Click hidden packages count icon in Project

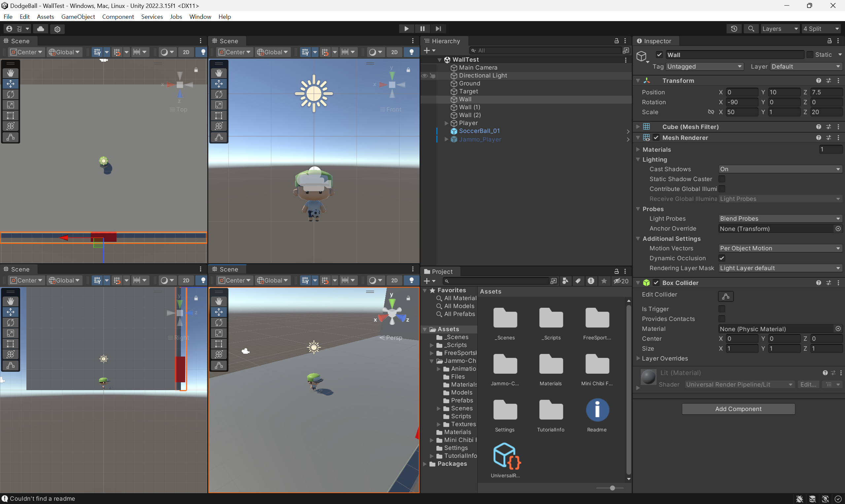621,281
